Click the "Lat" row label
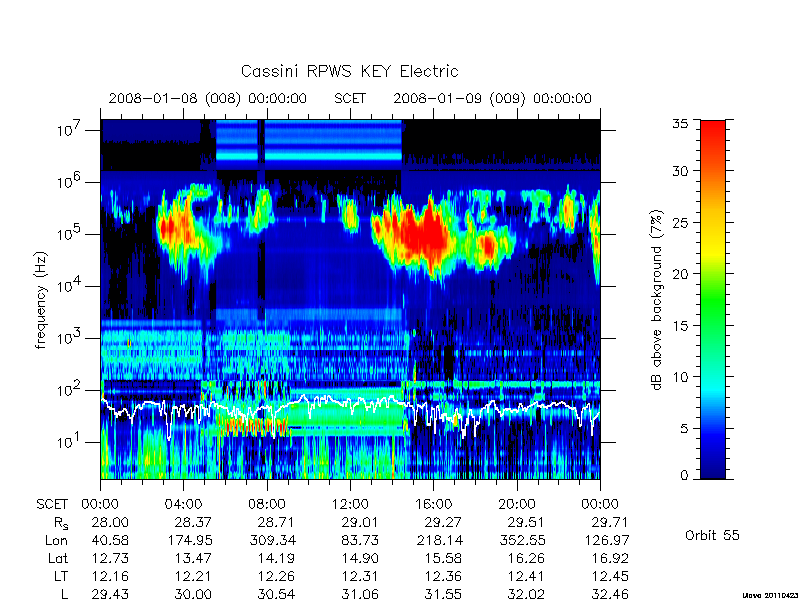The height and width of the screenshot is (600, 800). click(x=58, y=558)
